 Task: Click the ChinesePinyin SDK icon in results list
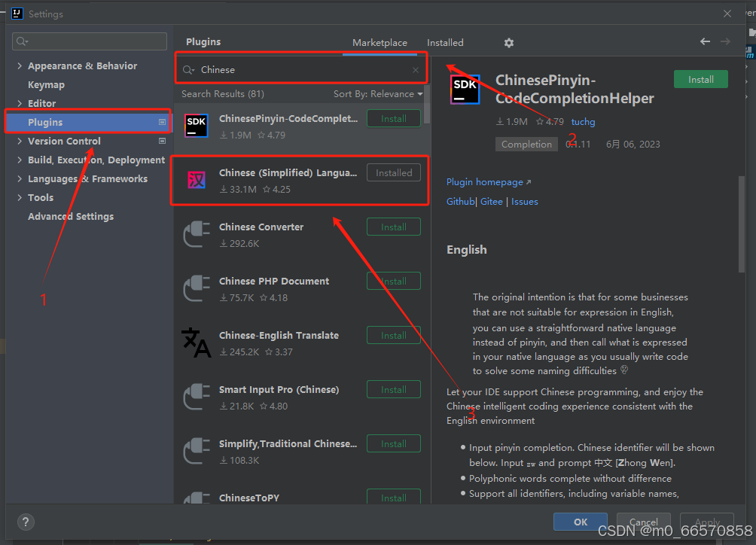(x=197, y=126)
